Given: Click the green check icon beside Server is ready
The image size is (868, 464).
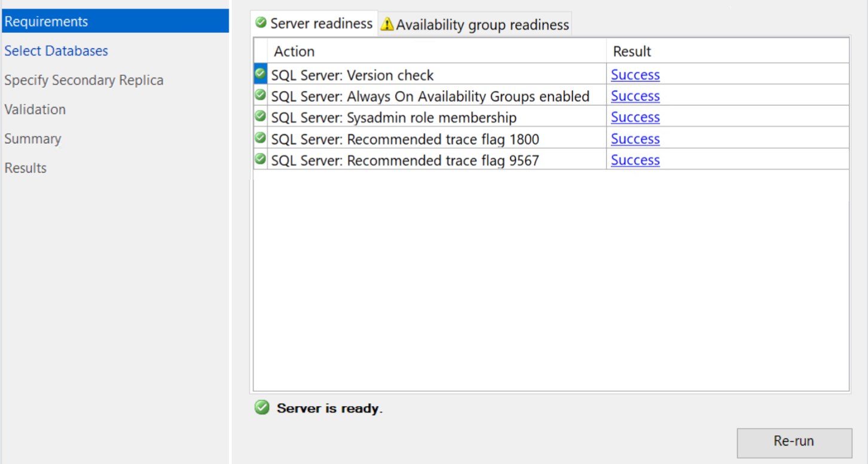Looking at the screenshot, I should 262,408.
